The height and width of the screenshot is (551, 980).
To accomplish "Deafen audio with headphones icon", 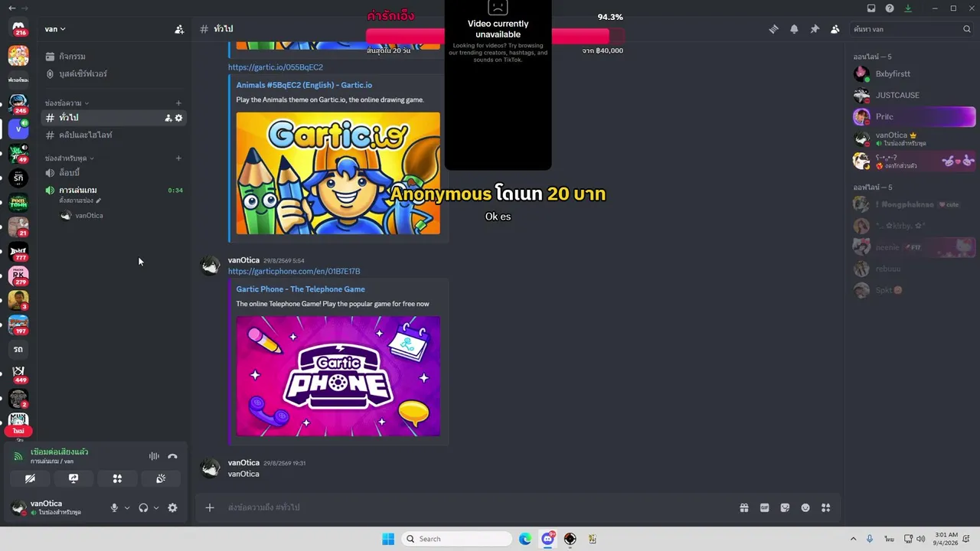I will click(143, 507).
